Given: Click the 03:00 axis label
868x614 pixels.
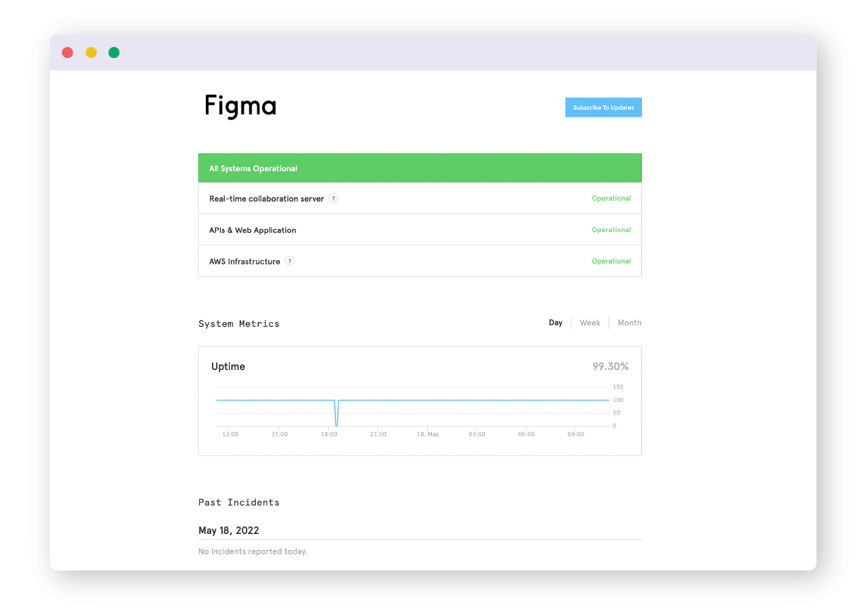Looking at the screenshot, I should coord(477,434).
